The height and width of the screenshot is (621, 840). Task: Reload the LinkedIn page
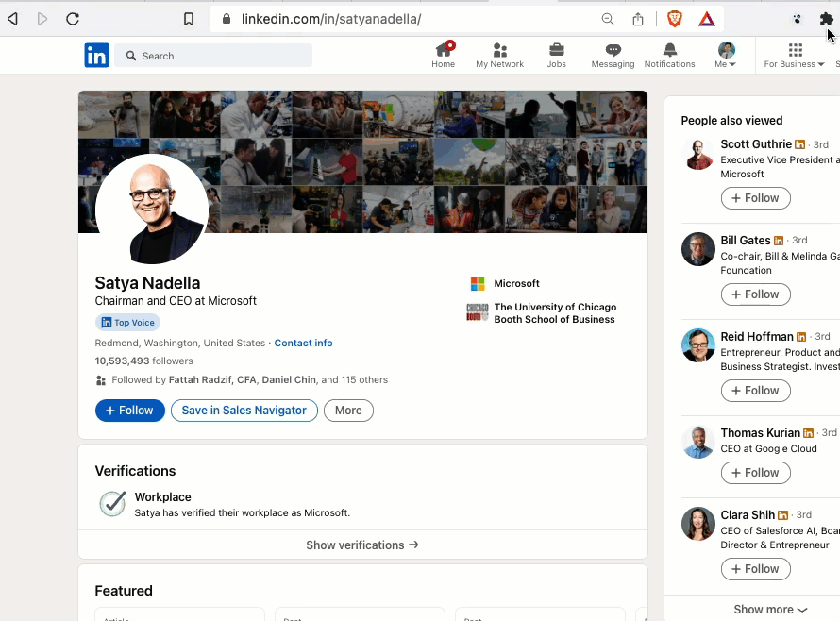click(73, 19)
